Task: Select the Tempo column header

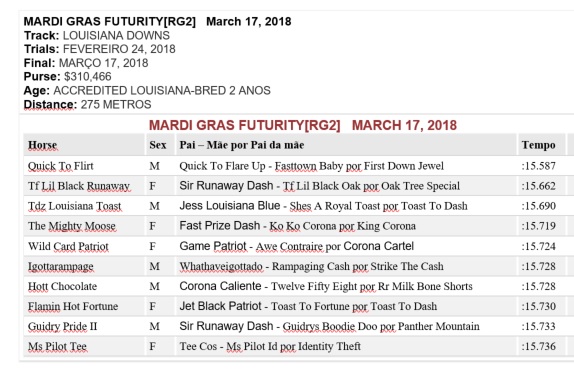Action: click(x=538, y=145)
